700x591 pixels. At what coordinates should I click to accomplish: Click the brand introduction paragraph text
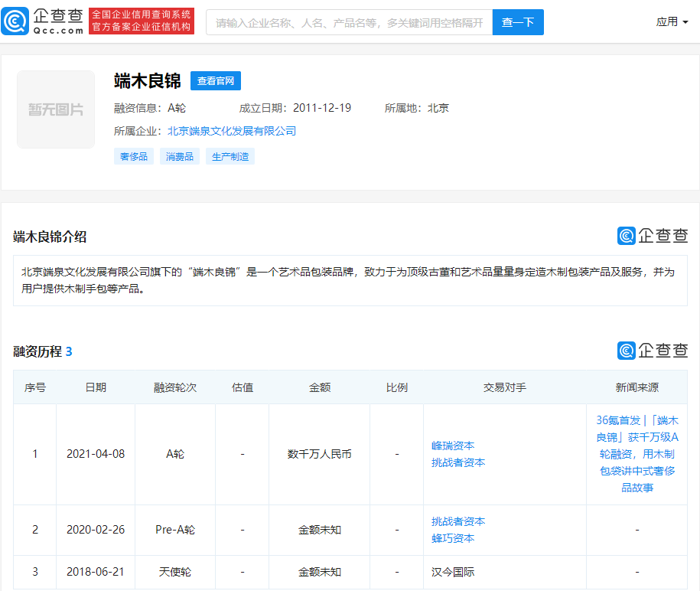pyautogui.click(x=348, y=280)
